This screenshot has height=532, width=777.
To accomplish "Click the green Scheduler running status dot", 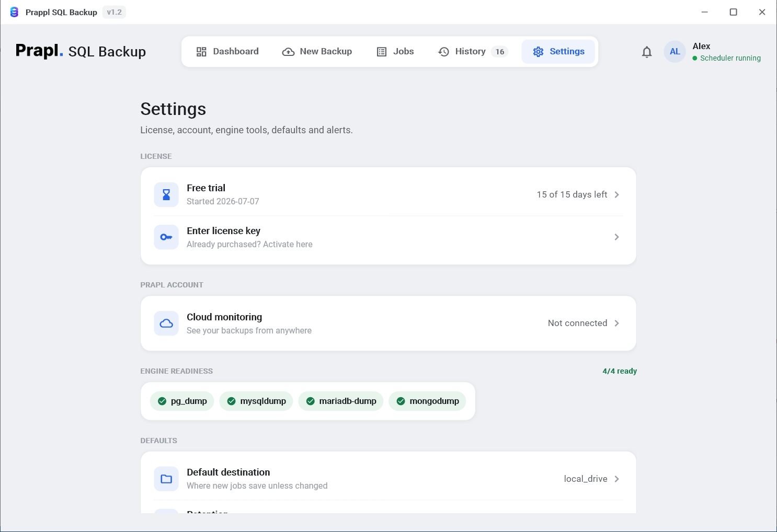I will tap(695, 59).
